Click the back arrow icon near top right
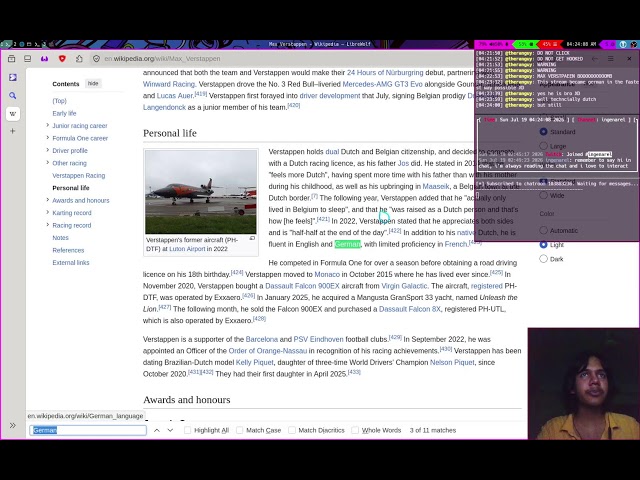The height and width of the screenshot is (480, 640). [595, 59]
